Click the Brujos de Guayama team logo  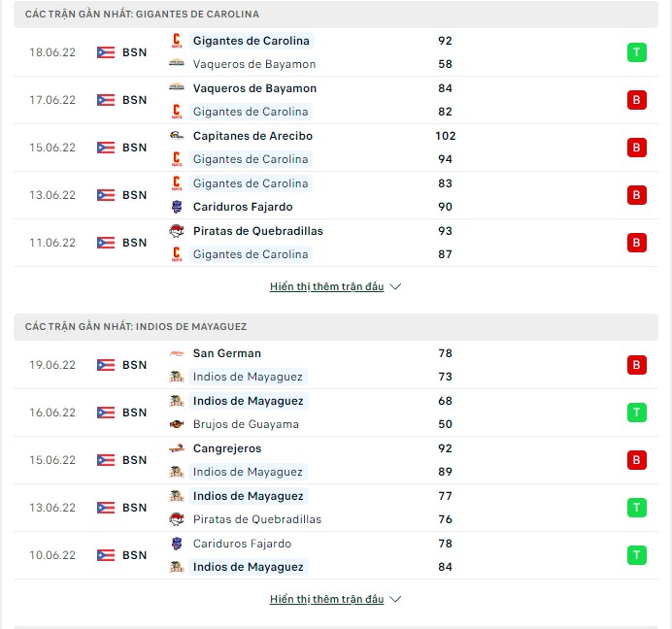tap(176, 424)
